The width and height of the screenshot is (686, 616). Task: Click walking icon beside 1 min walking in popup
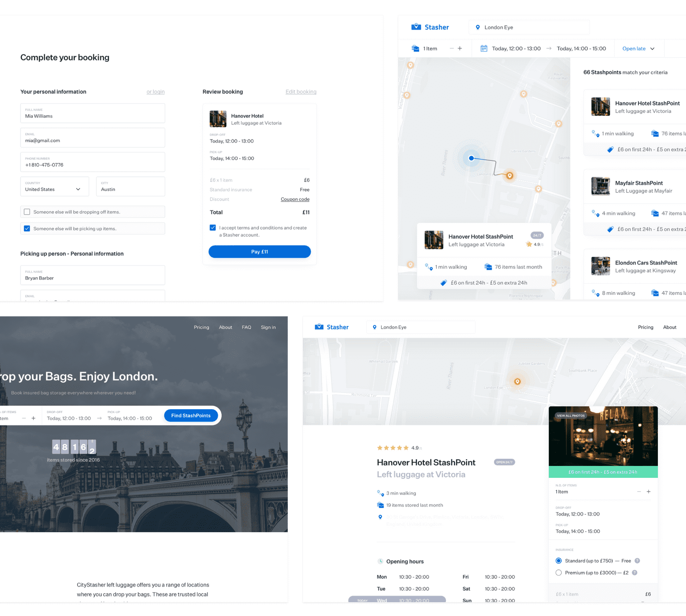[428, 267]
